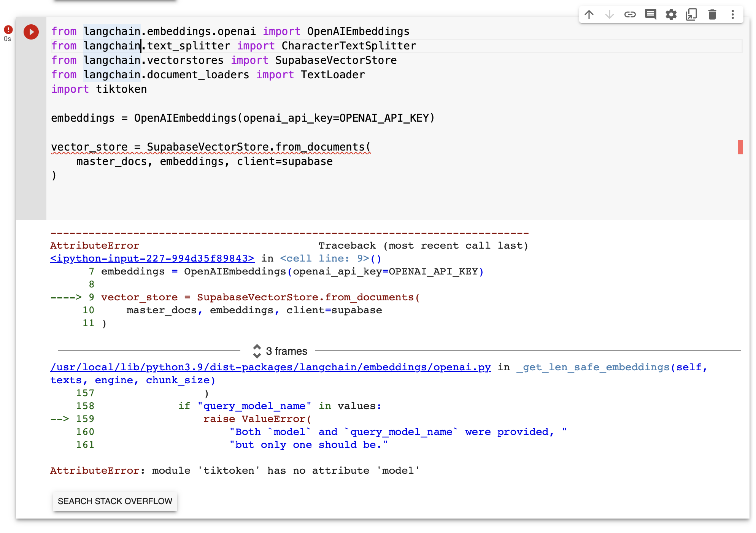Run the current code cell

31,32
